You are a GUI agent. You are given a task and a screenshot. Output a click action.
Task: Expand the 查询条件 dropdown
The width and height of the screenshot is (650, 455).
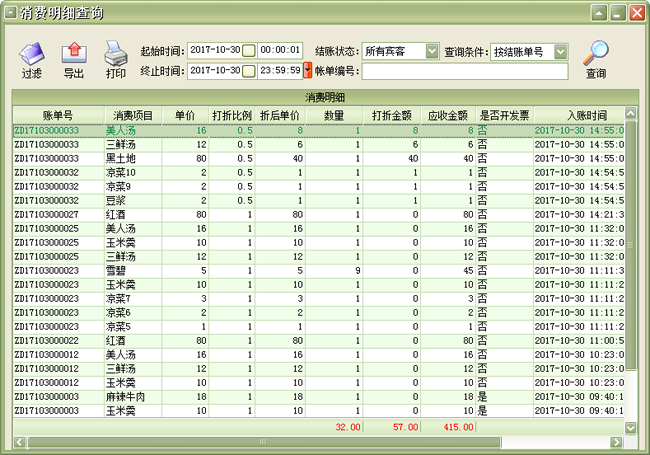coord(560,51)
